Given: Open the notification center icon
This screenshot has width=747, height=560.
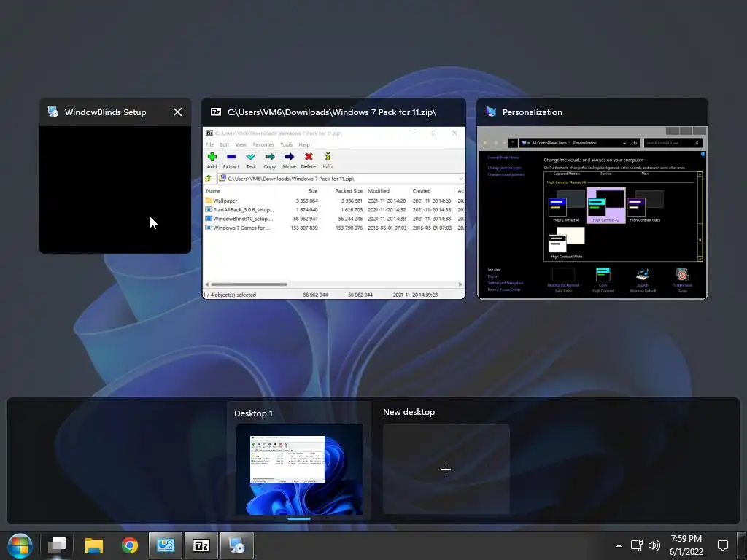Looking at the screenshot, I should (x=723, y=545).
